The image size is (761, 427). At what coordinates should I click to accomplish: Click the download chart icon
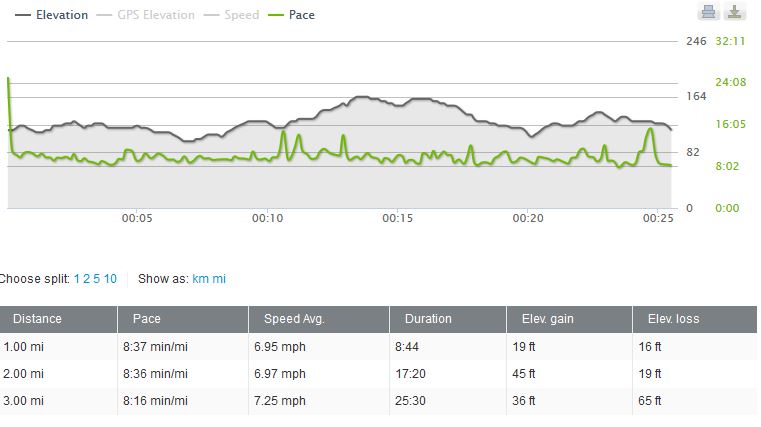[734, 12]
